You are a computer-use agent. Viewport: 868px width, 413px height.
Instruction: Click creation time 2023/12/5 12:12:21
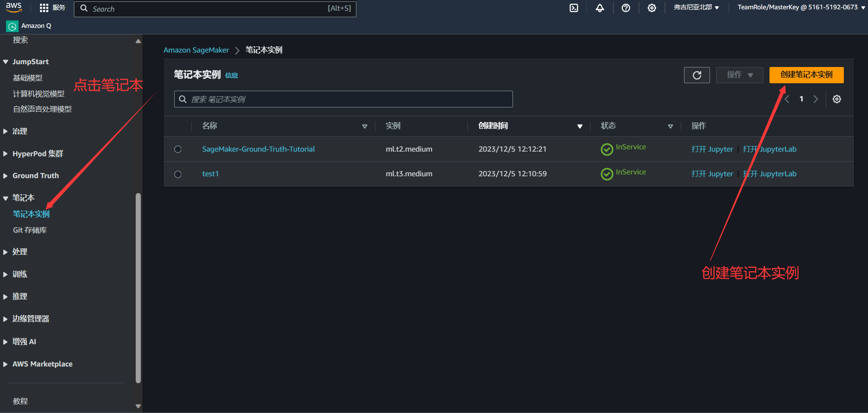513,149
